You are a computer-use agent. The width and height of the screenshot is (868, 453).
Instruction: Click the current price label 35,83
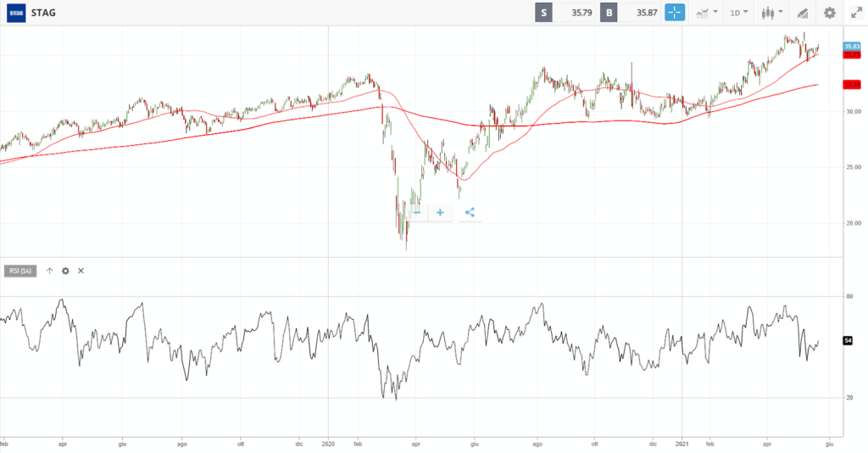point(852,47)
